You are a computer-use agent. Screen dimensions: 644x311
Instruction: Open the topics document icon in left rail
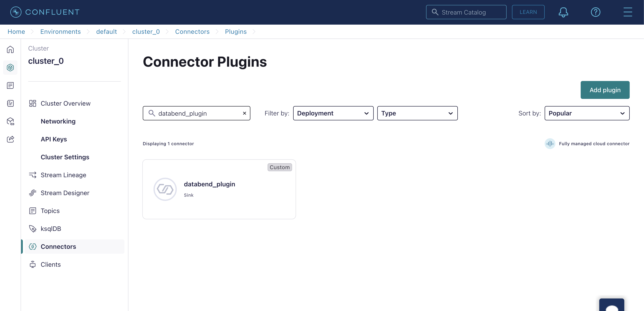[x=10, y=85]
